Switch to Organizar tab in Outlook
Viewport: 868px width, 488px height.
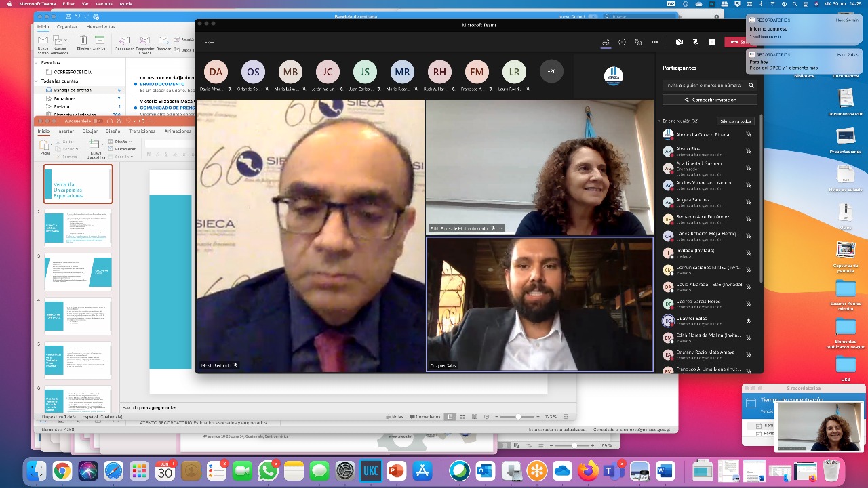coord(66,27)
